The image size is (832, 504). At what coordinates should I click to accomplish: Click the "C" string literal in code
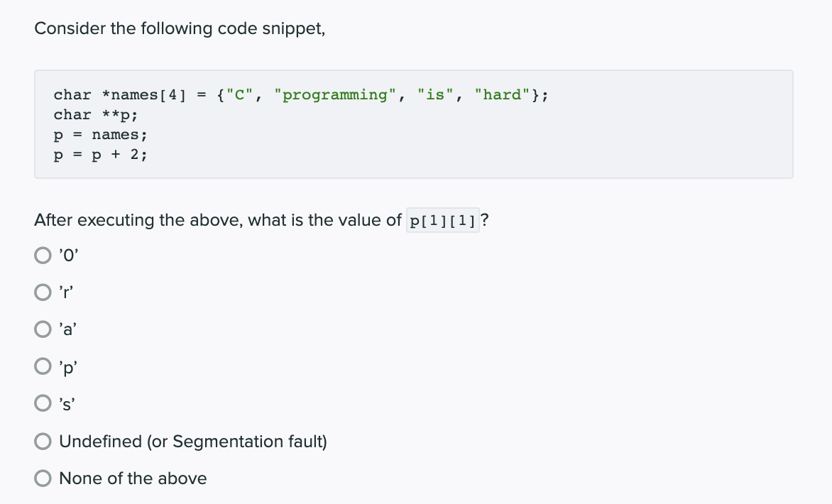coord(240,95)
